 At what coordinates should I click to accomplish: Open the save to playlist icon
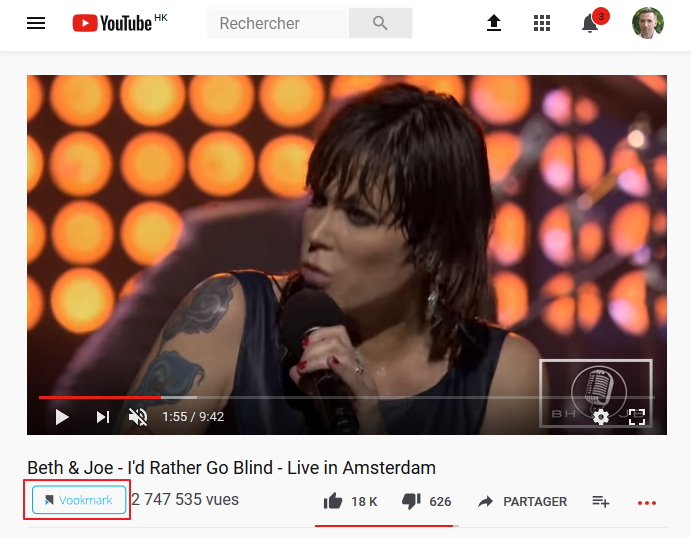(600, 501)
